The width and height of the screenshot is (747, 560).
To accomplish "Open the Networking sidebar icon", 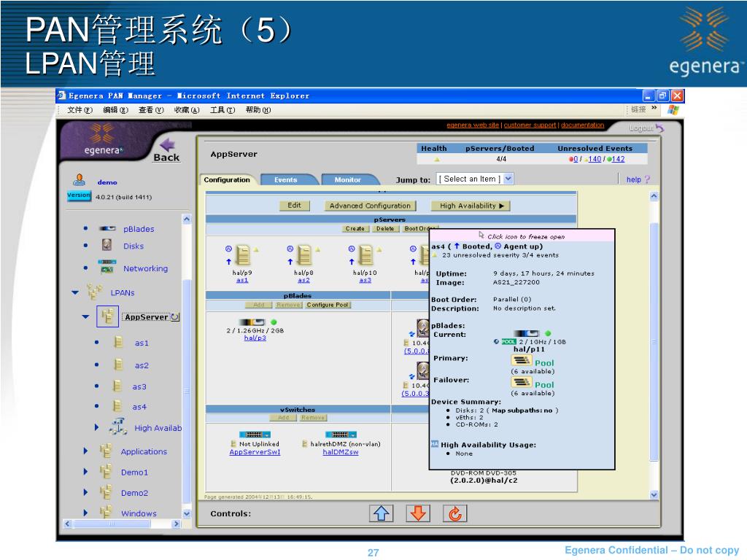I will point(107,266).
